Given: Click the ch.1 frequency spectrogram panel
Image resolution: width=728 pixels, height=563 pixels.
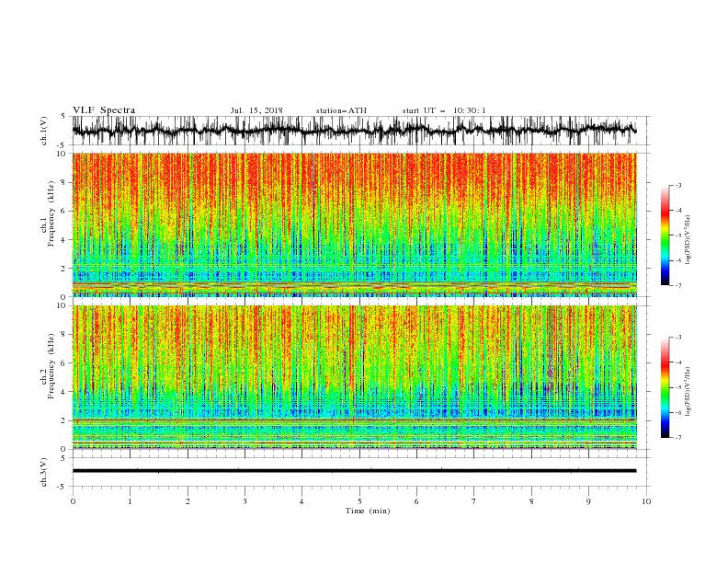Looking at the screenshot, I should (354, 224).
